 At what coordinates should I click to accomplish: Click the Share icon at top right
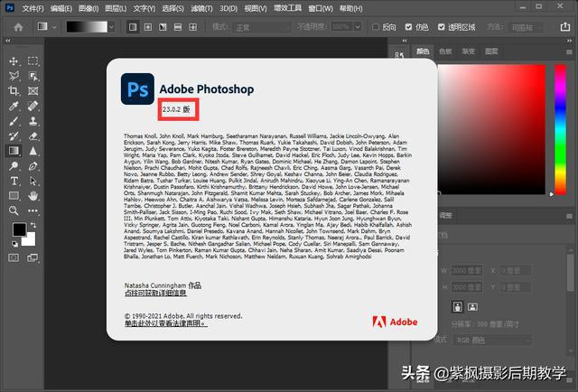coord(564,26)
